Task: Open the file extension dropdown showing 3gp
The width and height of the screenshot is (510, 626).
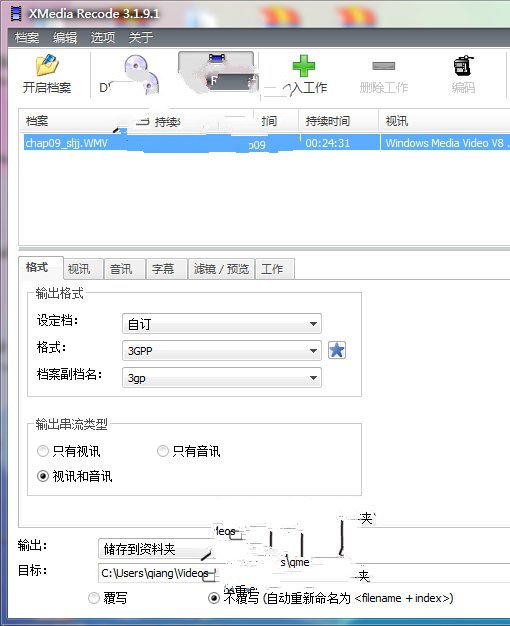Action: pos(222,378)
